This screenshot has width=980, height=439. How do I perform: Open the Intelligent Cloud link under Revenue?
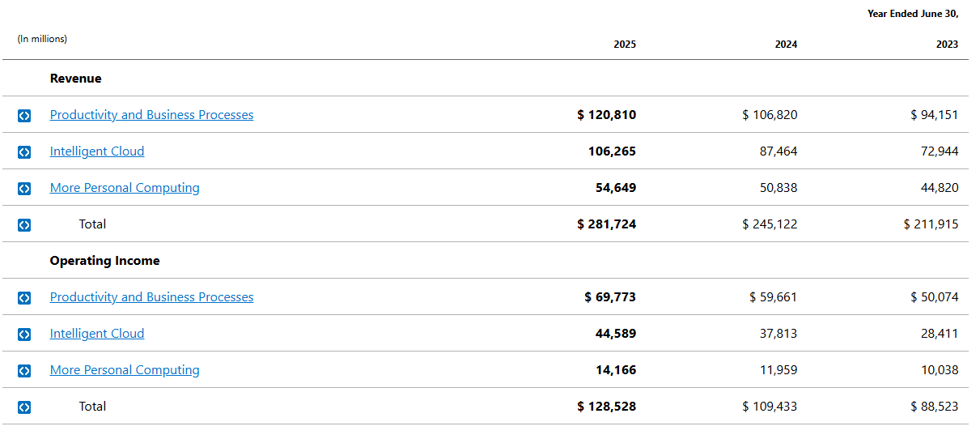tap(97, 151)
